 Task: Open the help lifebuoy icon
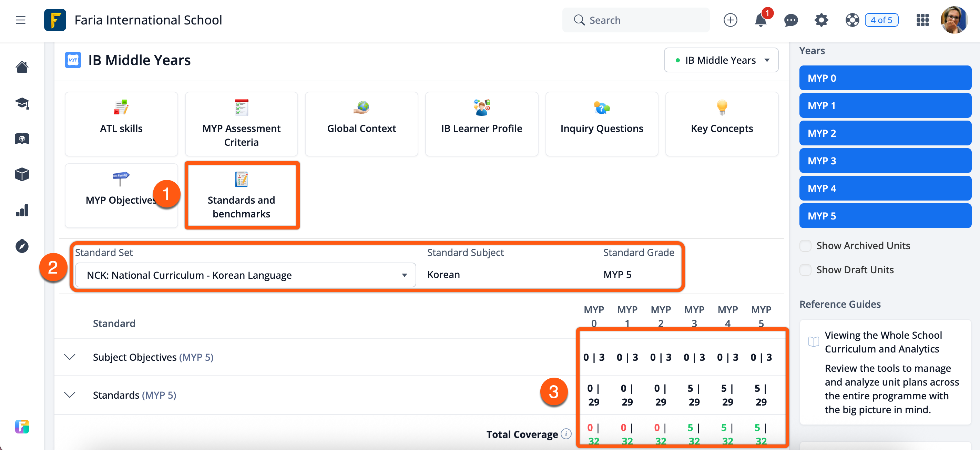pyautogui.click(x=852, y=20)
